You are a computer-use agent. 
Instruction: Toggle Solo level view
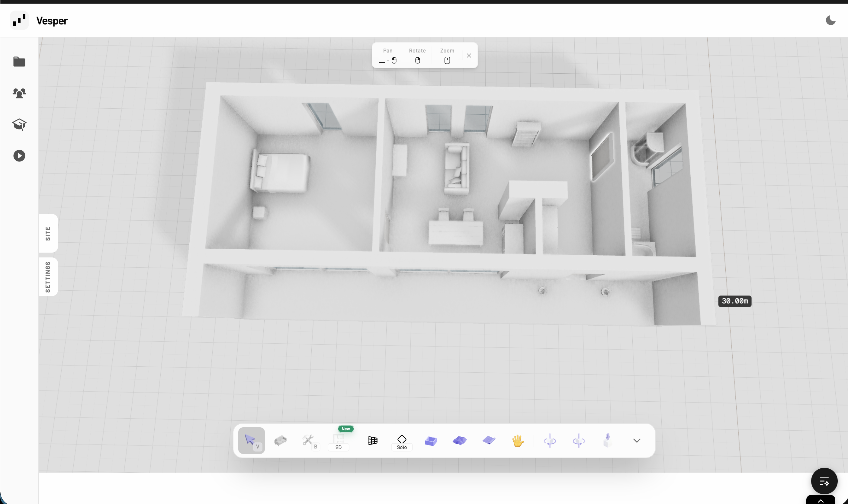pos(402,442)
